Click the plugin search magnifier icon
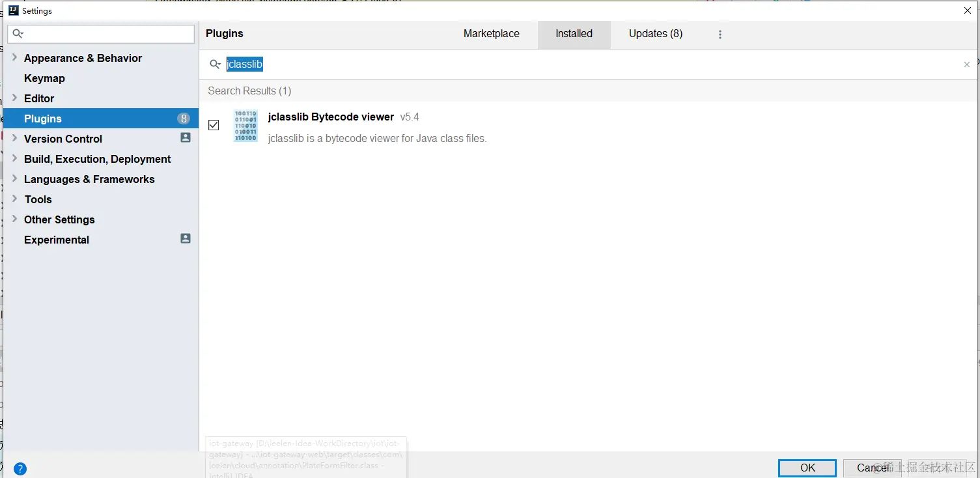980x478 pixels. (215, 64)
